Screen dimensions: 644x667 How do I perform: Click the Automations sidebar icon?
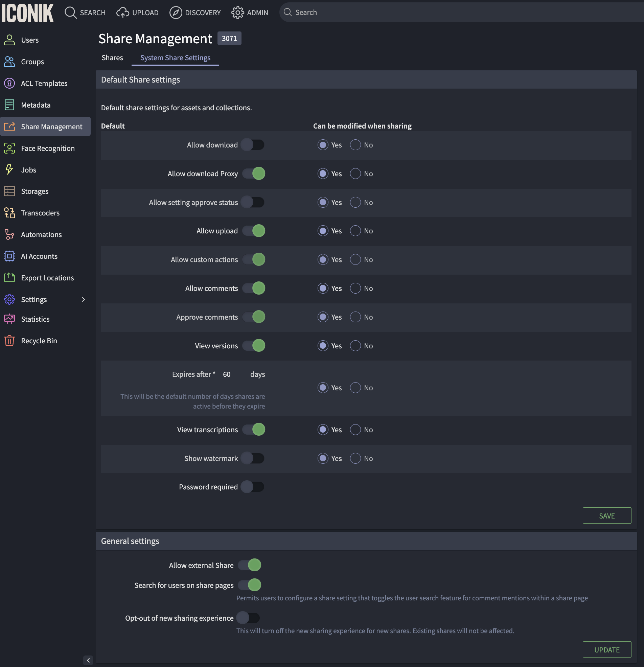coord(9,234)
